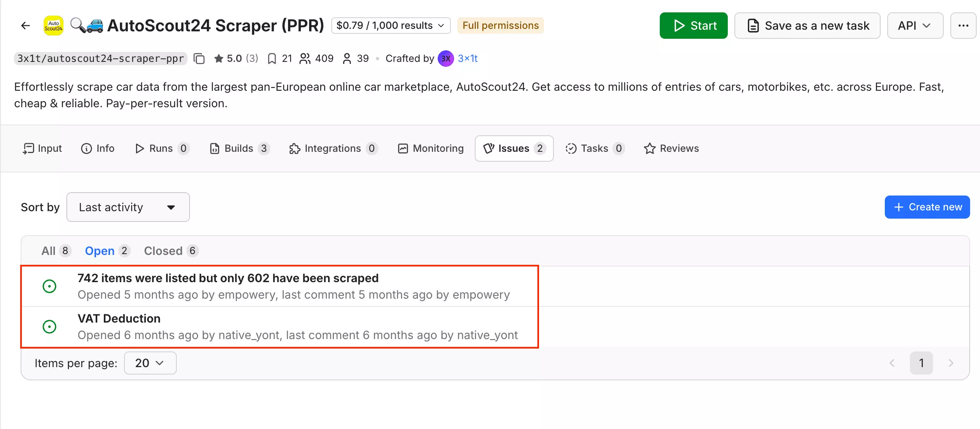Image resolution: width=980 pixels, height=429 pixels.
Task: Click Create new issue button
Action: (927, 207)
